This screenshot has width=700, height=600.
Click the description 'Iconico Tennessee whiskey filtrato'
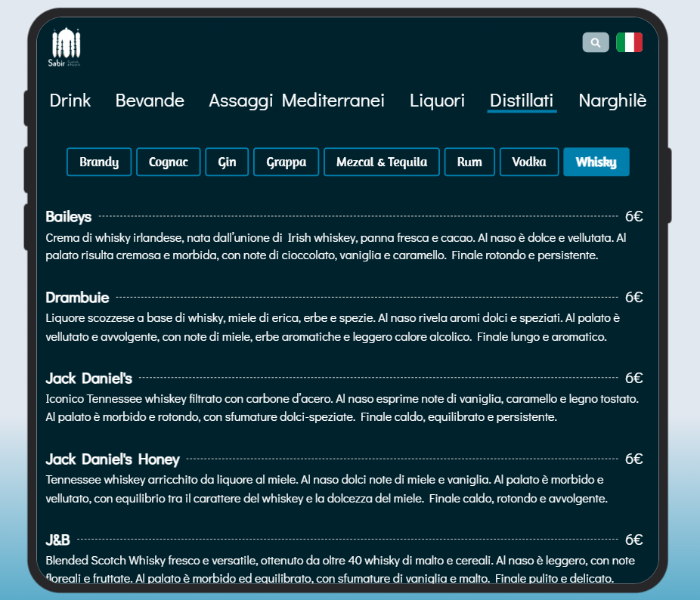(342, 407)
